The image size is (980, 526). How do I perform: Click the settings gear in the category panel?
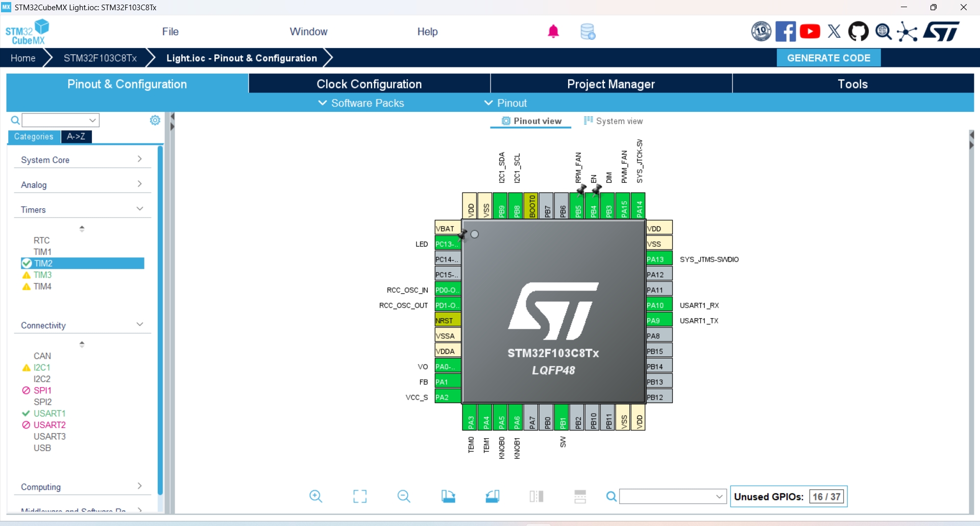pos(155,120)
